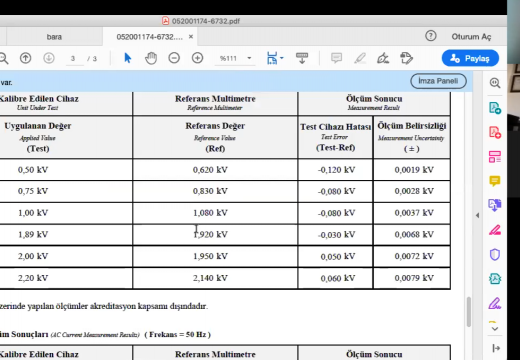
Task: Open Export PDF tool in sidebar
Action: [x=495, y=108]
